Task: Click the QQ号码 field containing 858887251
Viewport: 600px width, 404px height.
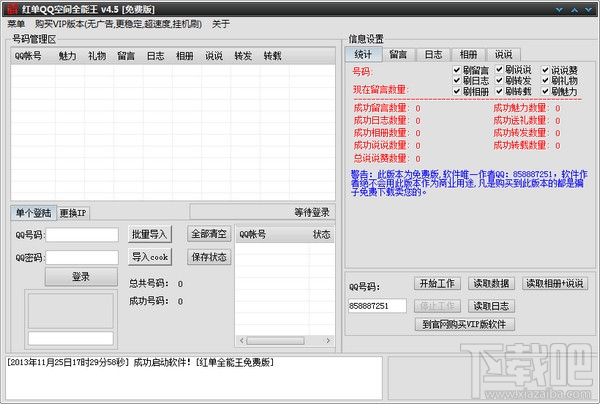Action: (377, 306)
